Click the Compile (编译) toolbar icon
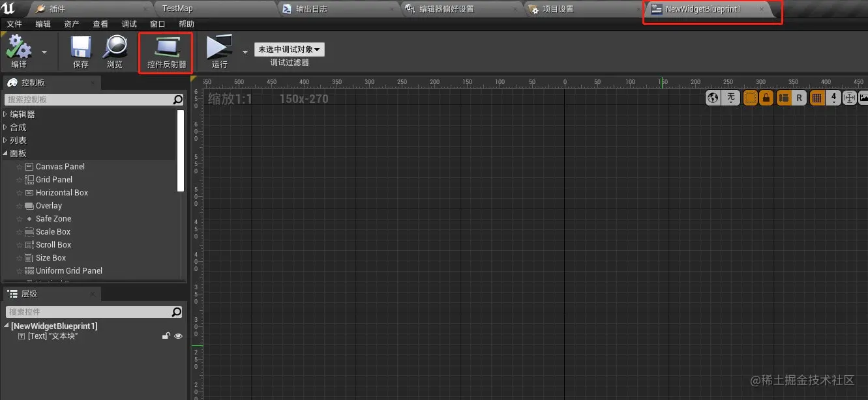 (19, 47)
